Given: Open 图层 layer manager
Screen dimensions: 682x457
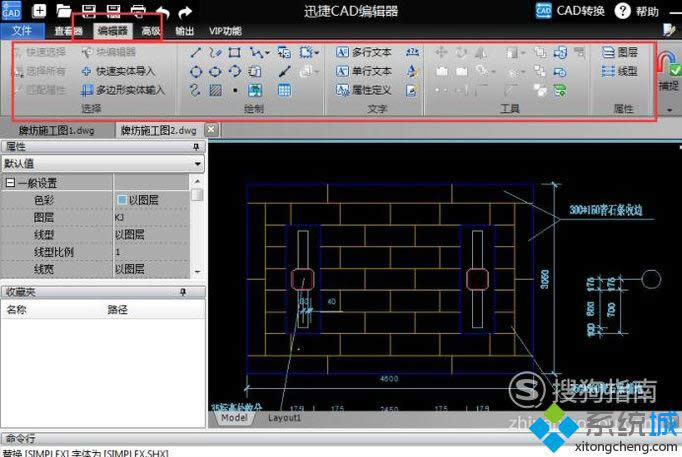Looking at the screenshot, I should coord(620,52).
